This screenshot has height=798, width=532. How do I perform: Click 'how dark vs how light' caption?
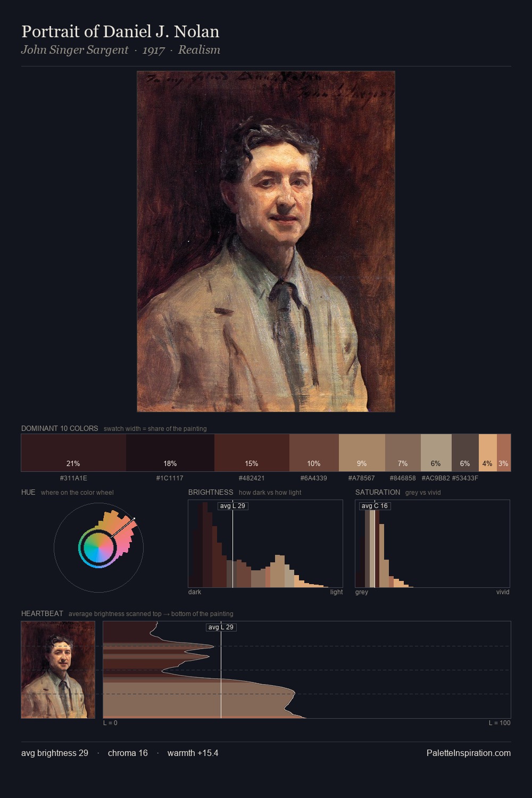pos(270,493)
